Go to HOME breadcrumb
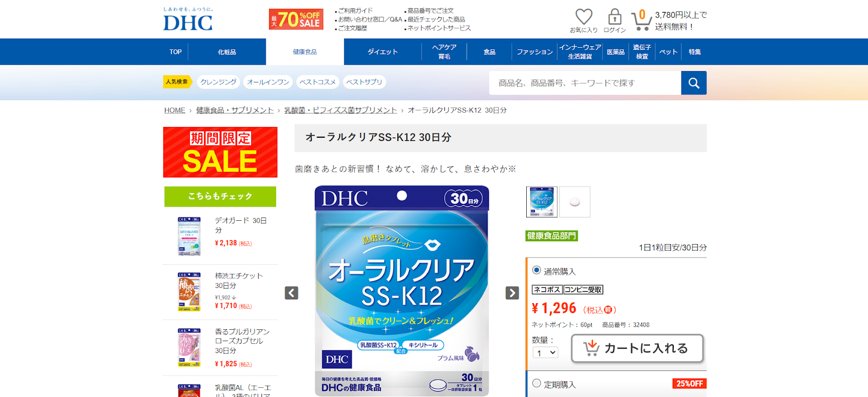Viewport: 868px width, 397px height. (x=175, y=110)
